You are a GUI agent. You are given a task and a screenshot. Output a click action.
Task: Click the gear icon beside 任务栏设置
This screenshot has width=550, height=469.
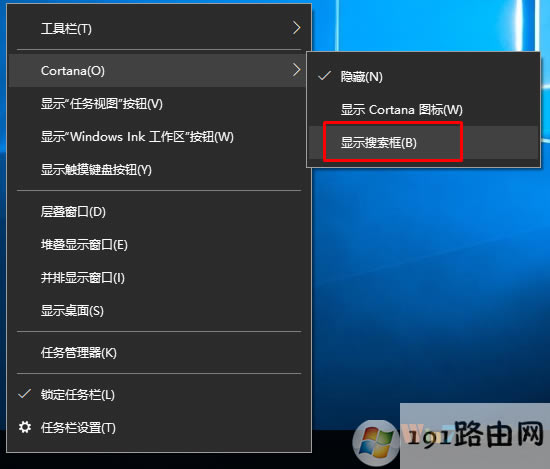(25, 427)
